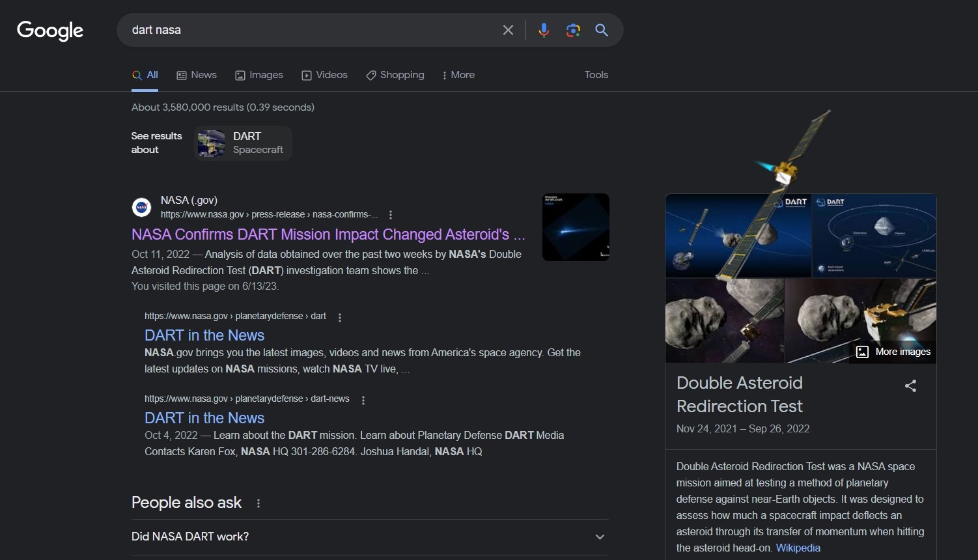Open the Tools menu
The width and height of the screenshot is (978, 560).
tap(596, 75)
